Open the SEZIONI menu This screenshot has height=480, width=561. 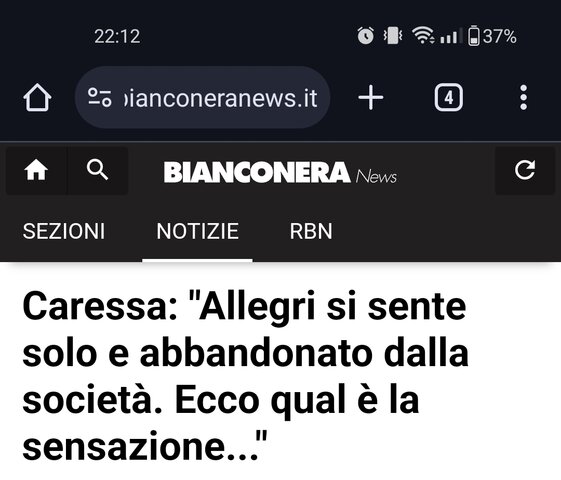tap(64, 231)
